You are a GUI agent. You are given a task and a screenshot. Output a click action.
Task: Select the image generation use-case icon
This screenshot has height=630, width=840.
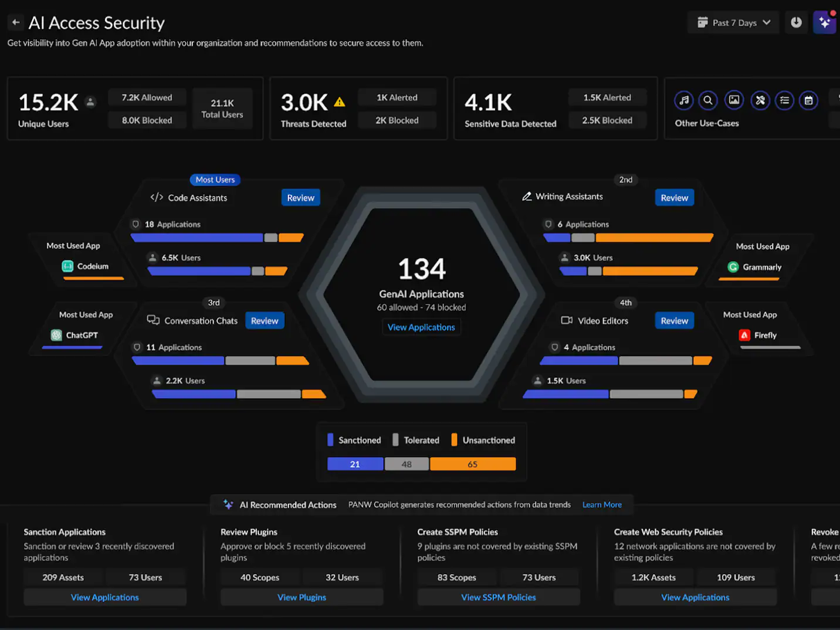(734, 100)
